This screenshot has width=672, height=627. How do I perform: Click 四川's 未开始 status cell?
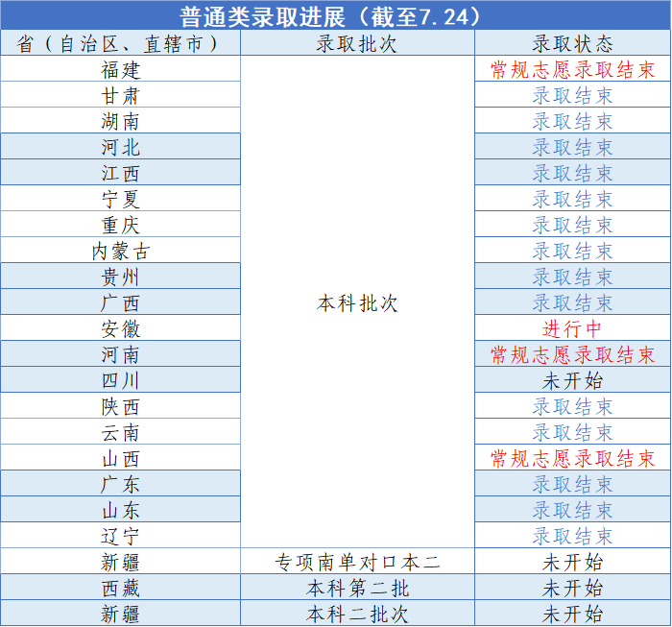(572, 380)
